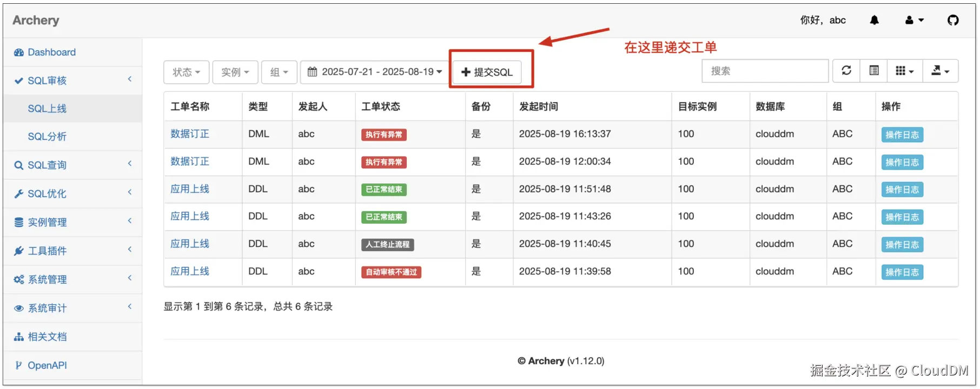980x389 pixels.
Task: Click the OpenAPI branch icon
Action: pos(19,365)
